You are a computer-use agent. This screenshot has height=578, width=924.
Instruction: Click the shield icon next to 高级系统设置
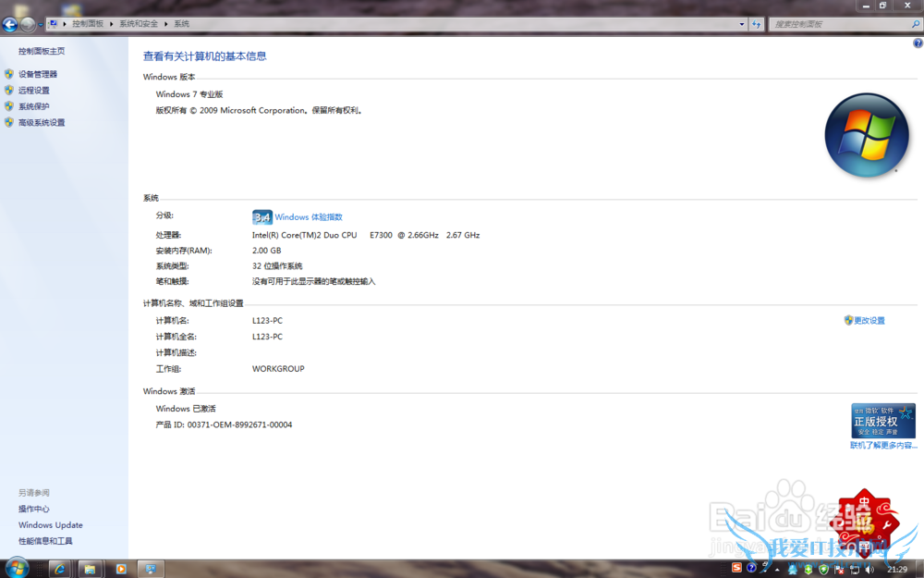point(9,122)
